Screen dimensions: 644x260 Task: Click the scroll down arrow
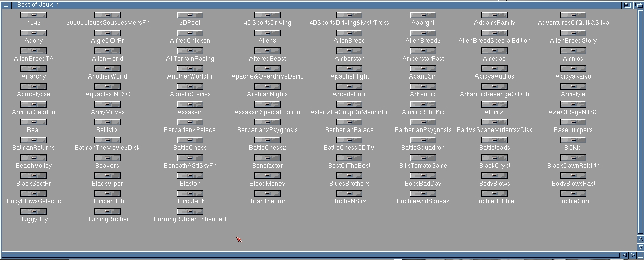click(640, 247)
